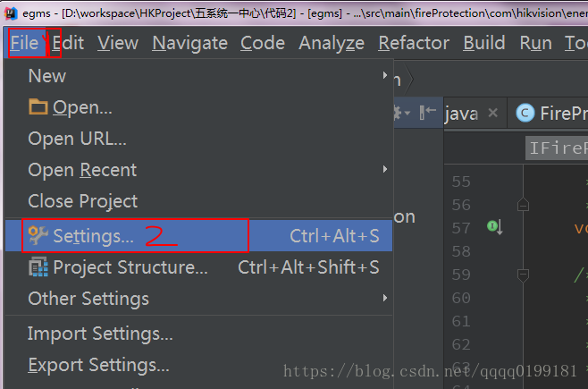Click the hide panel arrow icon
This screenshot has height=389, width=588.
428,112
